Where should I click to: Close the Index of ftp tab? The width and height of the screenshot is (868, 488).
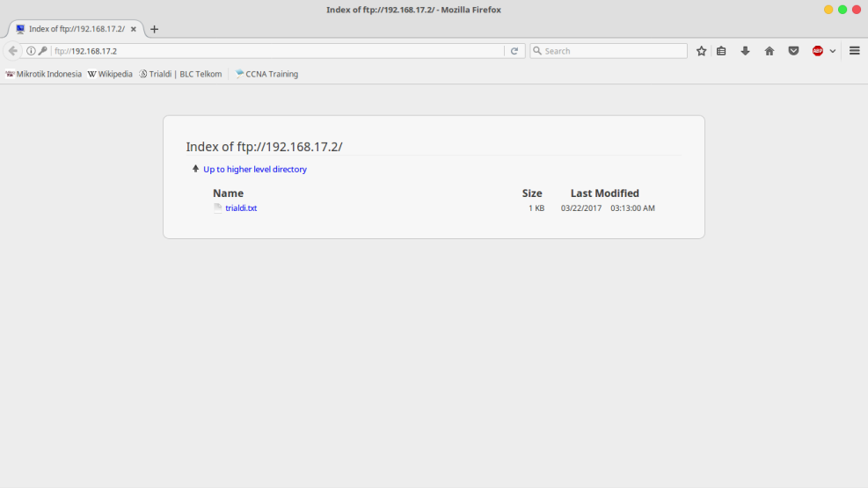[134, 29]
